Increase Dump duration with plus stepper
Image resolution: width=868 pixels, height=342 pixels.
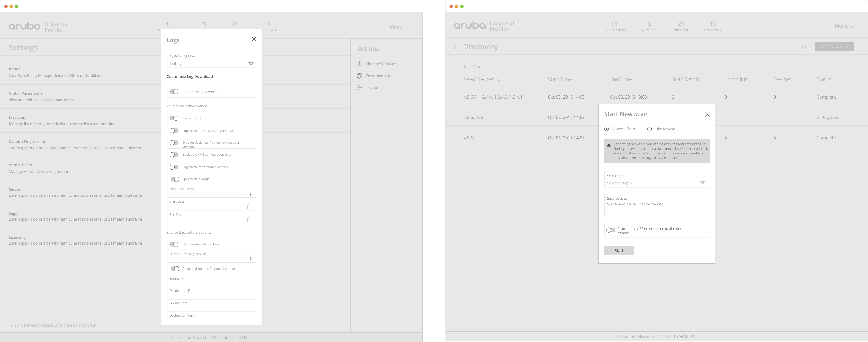click(x=250, y=259)
